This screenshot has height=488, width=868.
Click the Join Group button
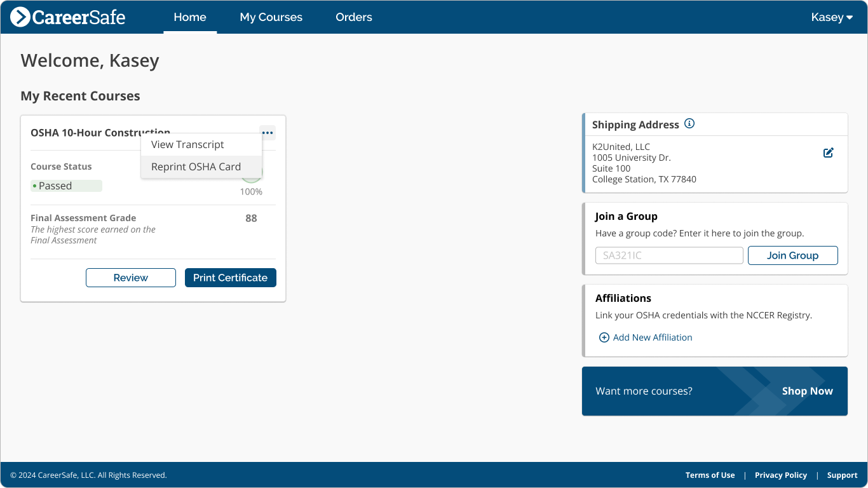[792, 255]
